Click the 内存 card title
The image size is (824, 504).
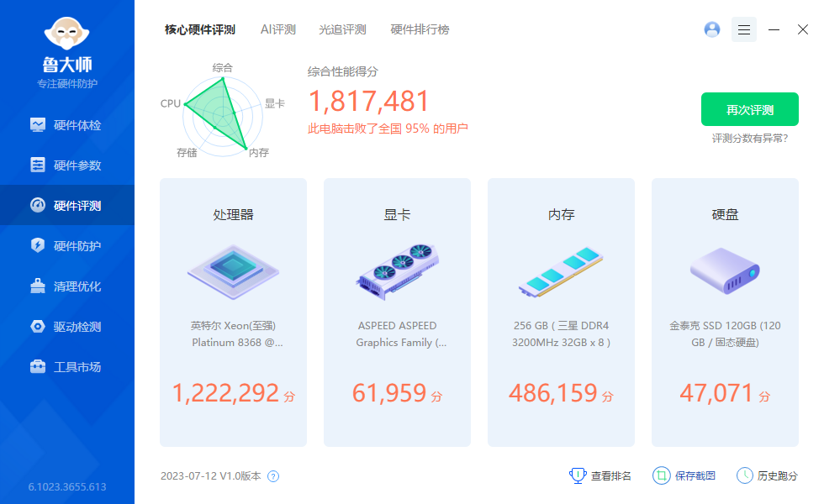tap(562, 214)
